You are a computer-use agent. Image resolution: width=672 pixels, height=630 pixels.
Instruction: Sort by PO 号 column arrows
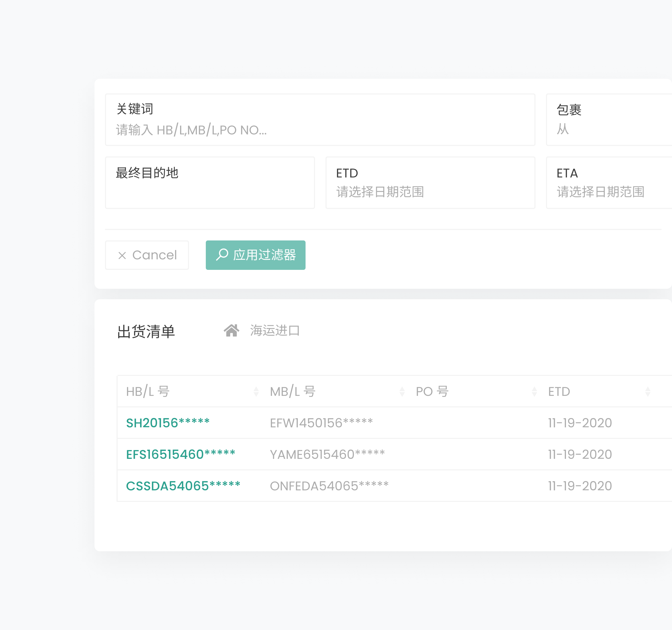pos(534,391)
